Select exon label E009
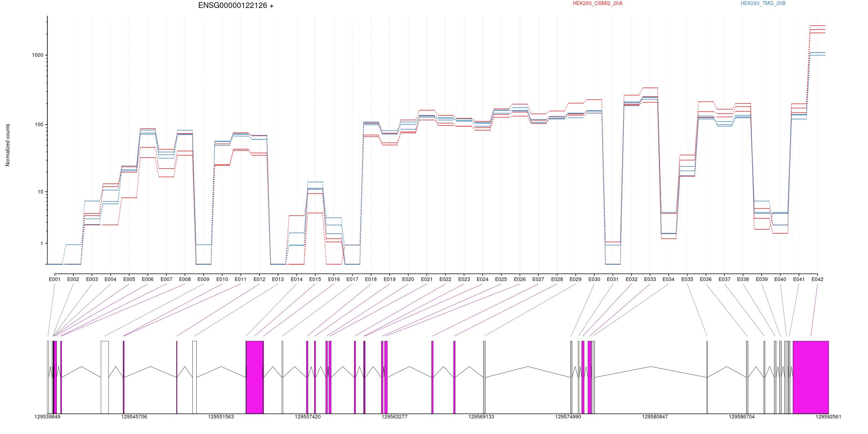Viewport: 868px width, 434px height. click(203, 279)
